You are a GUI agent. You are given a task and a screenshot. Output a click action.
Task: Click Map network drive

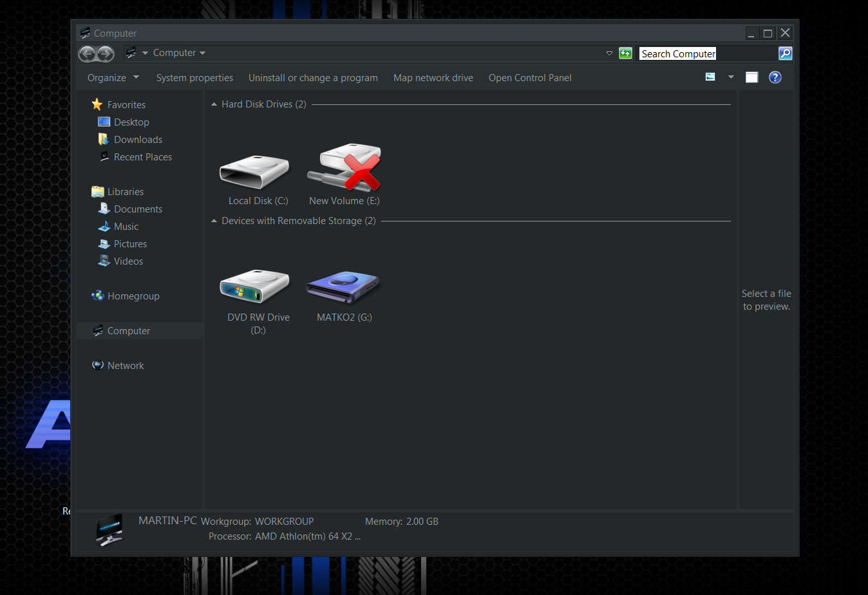433,78
